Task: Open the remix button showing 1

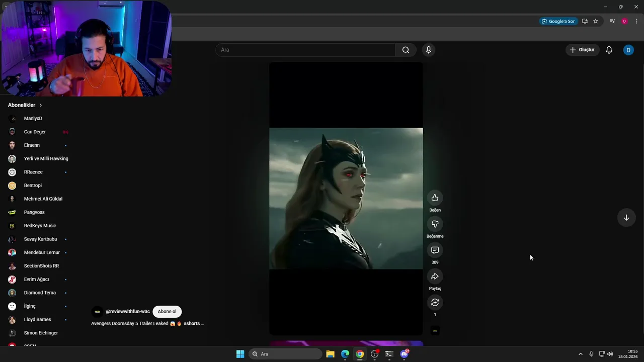Action: tap(435, 302)
